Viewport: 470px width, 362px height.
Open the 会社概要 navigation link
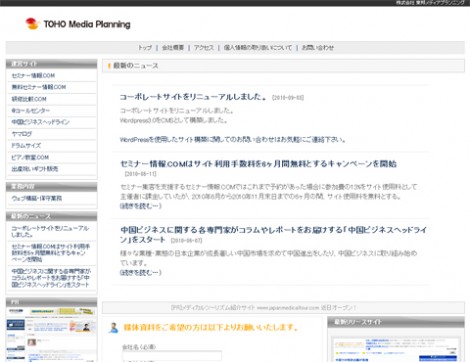(x=173, y=48)
